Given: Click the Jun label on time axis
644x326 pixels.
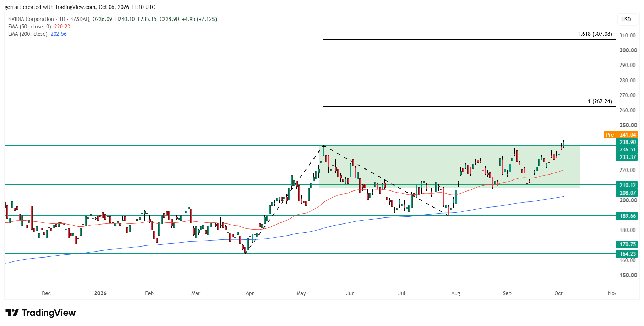Looking at the screenshot, I should click(350, 293).
